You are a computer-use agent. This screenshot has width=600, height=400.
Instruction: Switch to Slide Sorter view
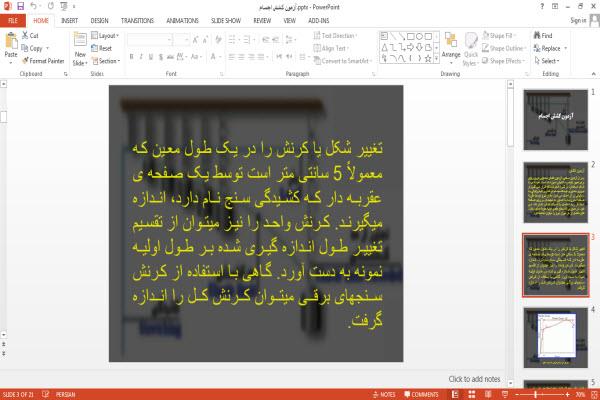pos(471,394)
